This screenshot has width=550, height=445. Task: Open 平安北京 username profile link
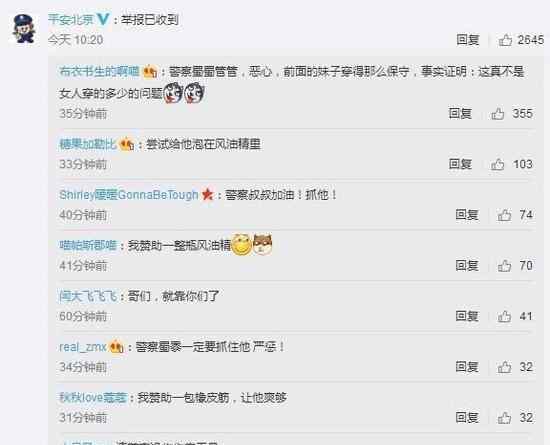coord(71,19)
